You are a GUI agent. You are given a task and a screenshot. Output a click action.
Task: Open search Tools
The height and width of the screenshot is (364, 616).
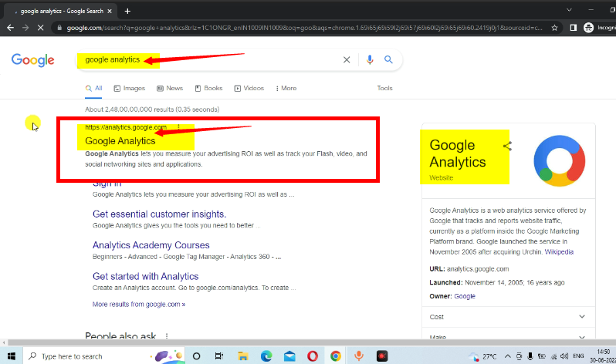(384, 89)
